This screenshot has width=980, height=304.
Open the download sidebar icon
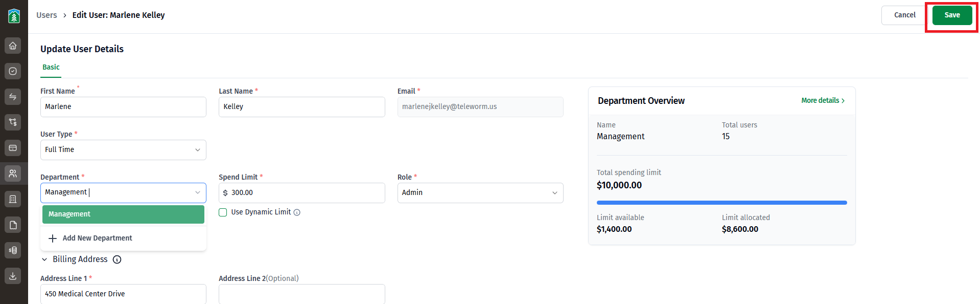coord(13,276)
